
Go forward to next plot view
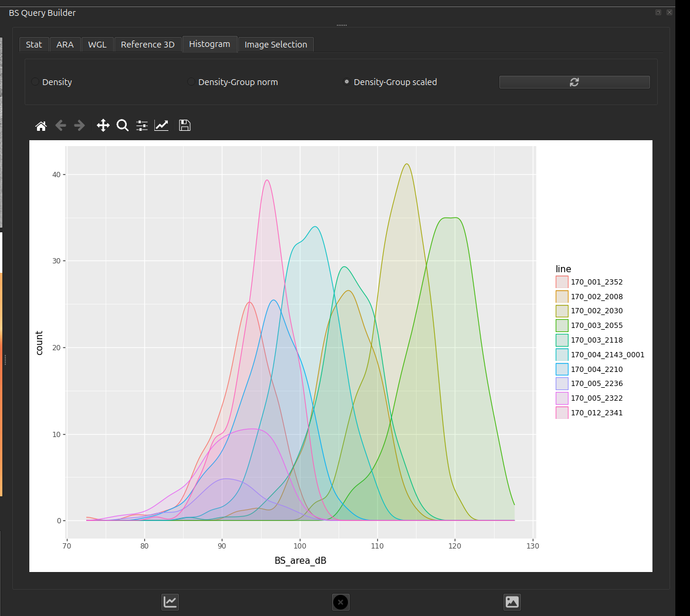80,126
